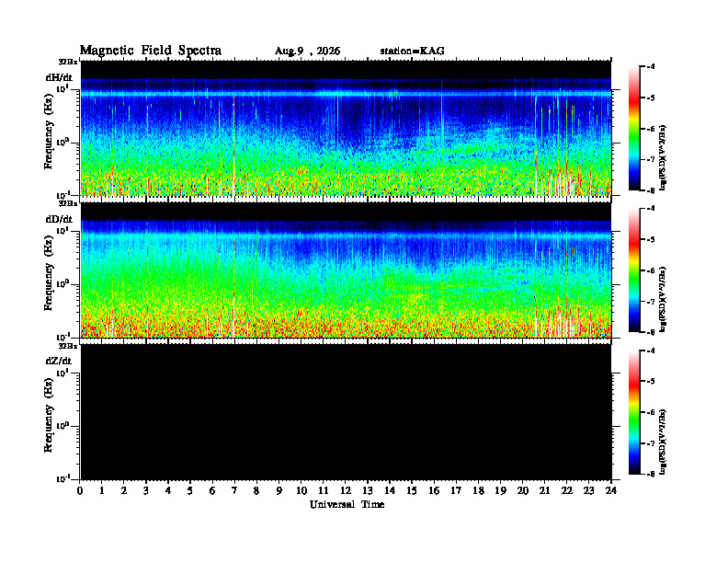The width and height of the screenshot is (728, 563).
Task: Click the "dZ/dt" panel label
Action: point(59,361)
